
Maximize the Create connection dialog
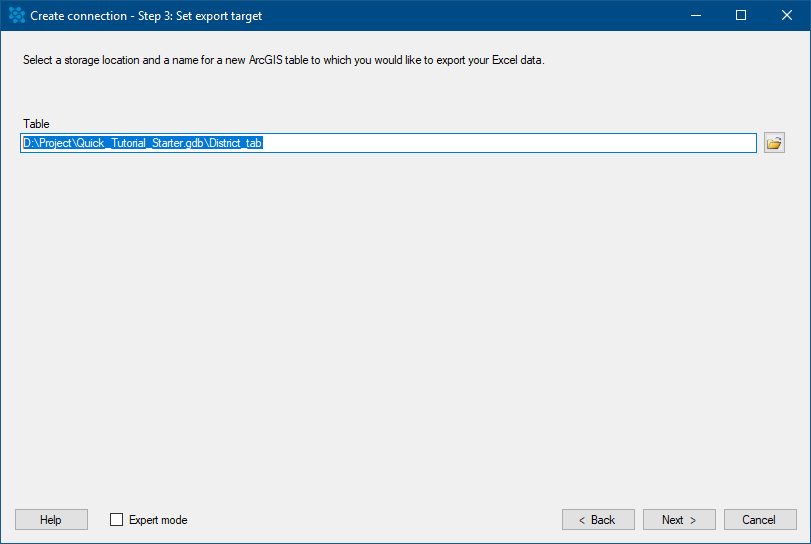pos(741,16)
